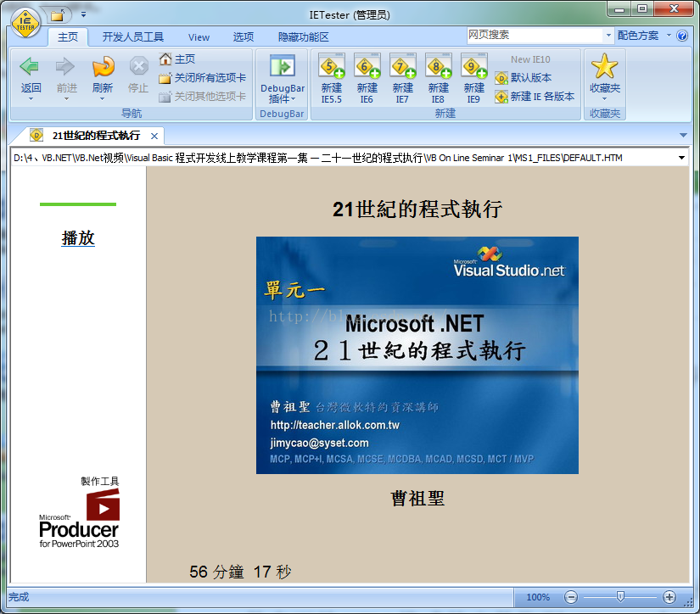The image size is (700, 614).
Task: Expand the 网页搜索 search dropdown arrow
Action: coord(608,35)
